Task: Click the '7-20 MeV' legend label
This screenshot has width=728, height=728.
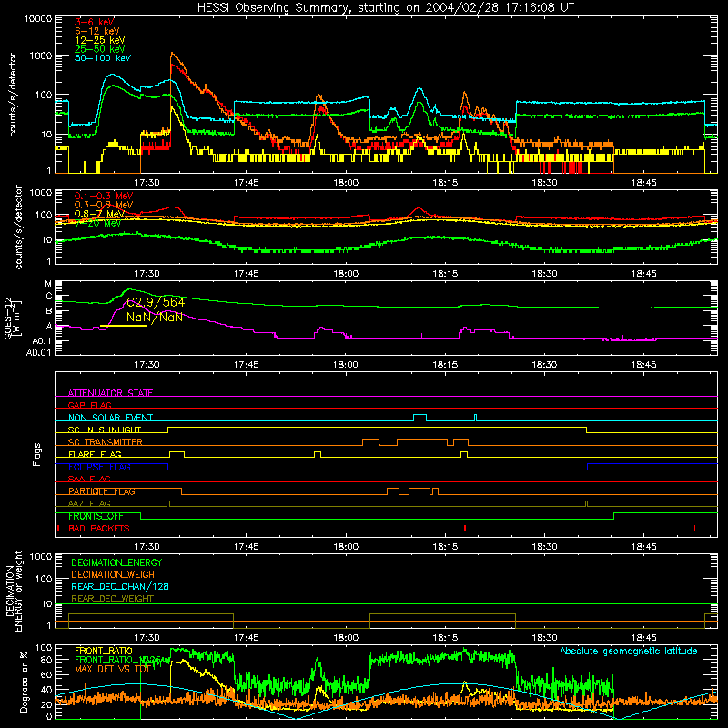Action: pos(98,223)
